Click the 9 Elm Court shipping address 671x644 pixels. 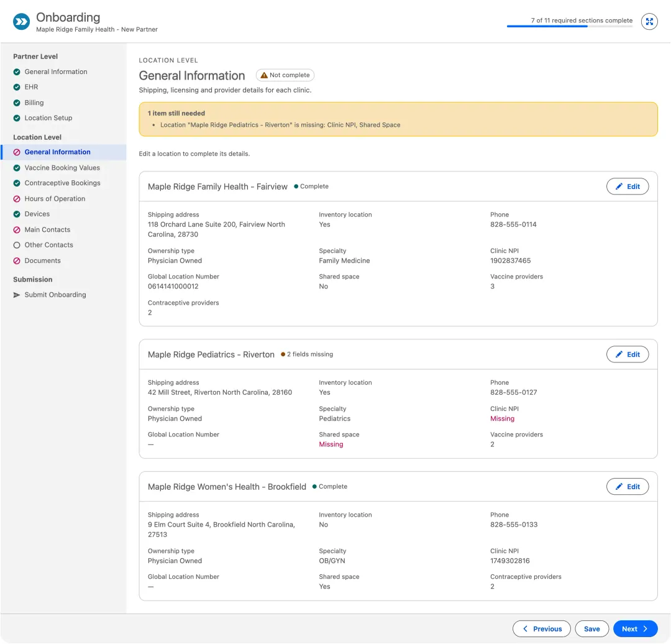[221, 530]
